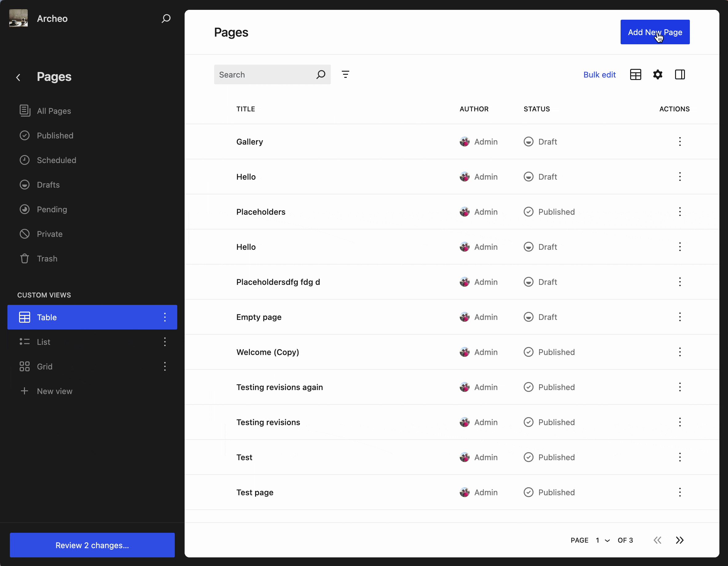Open options menu for Grid custom view

(x=165, y=366)
